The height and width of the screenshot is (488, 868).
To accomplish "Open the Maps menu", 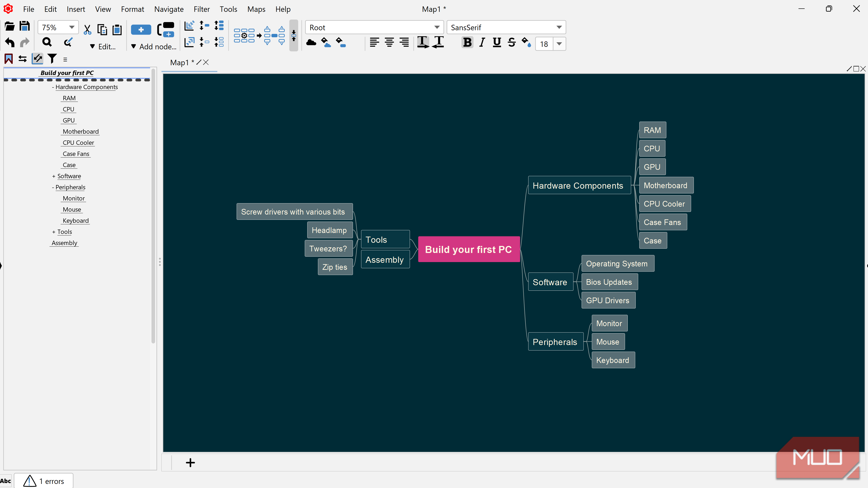I will (x=256, y=9).
